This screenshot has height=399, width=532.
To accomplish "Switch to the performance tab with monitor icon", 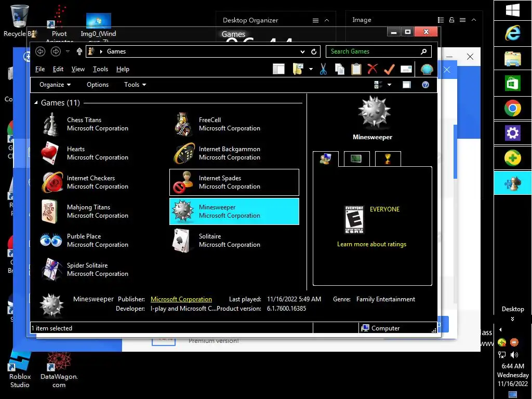I will tap(356, 159).
